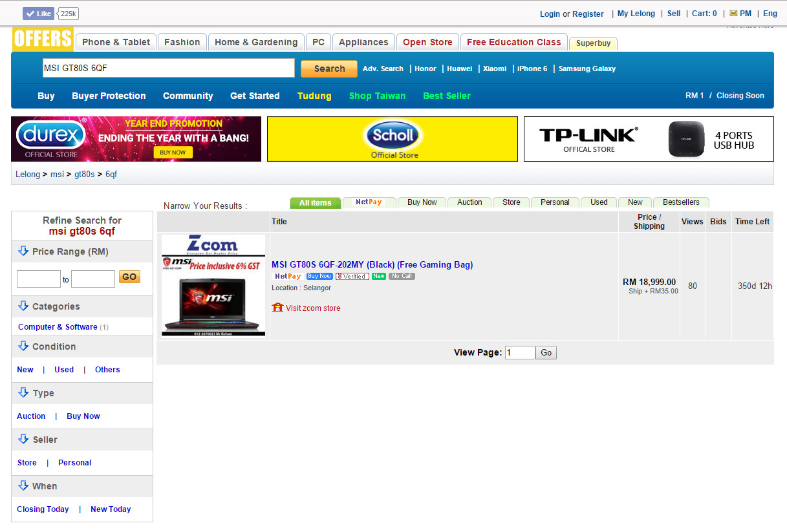787x532 pixels.
Task: Open the Shop Taiwan menu item
Action: point(378,96)
